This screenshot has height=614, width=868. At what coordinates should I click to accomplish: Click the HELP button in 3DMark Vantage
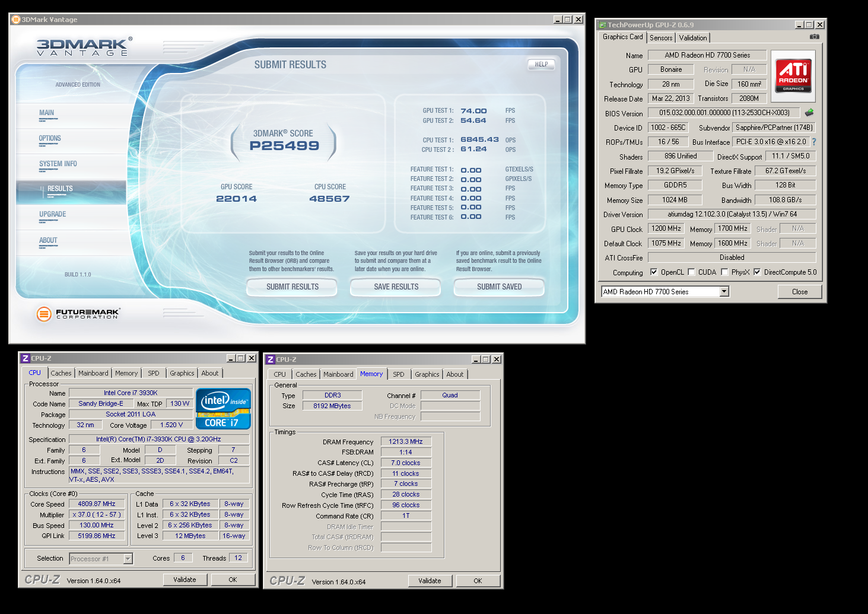pyautogui.click(x=541, y=64)
